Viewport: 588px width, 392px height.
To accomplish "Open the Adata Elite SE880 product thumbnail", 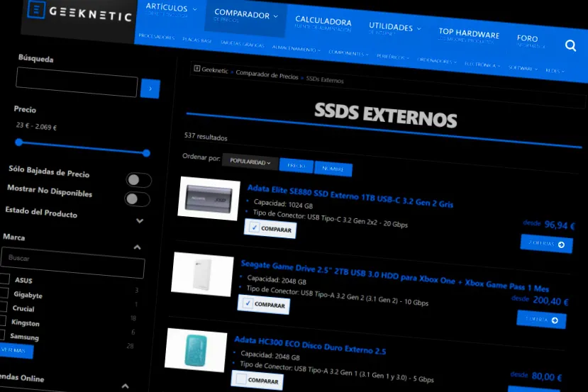I will 209,198.
